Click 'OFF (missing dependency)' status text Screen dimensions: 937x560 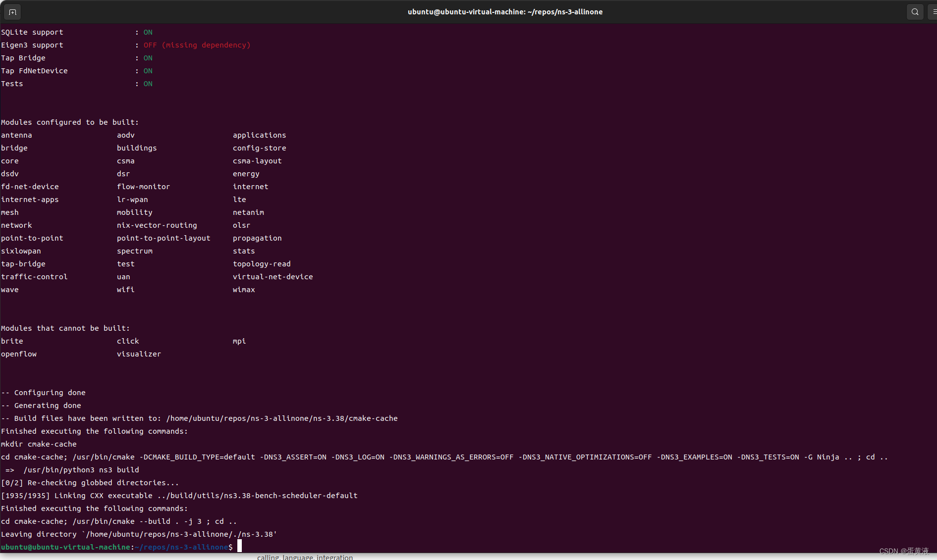[197, 45]
